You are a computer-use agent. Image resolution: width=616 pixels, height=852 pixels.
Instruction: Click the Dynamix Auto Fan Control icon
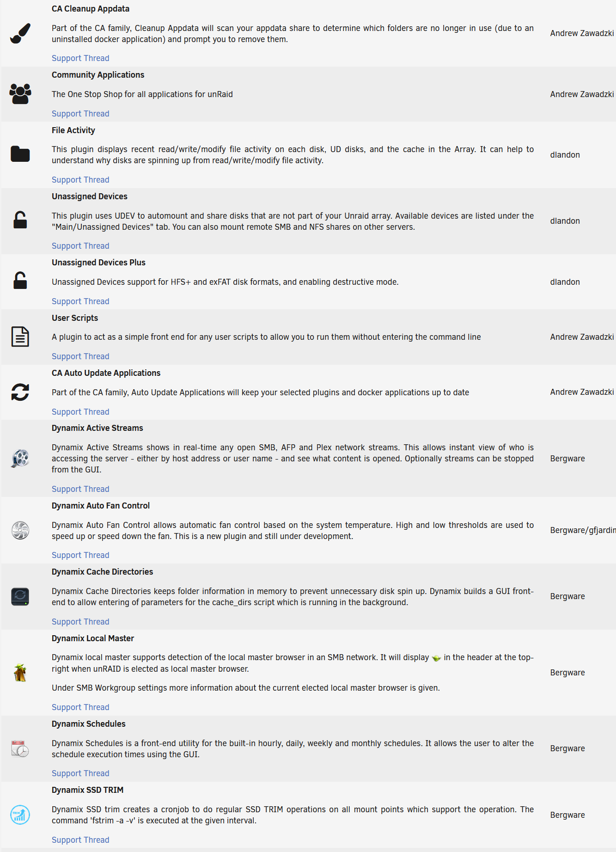pos(20,530)
